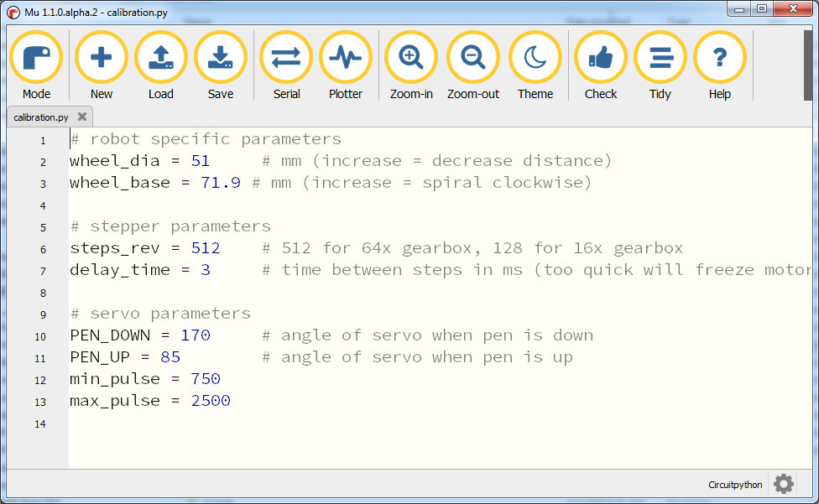Open settings via the gear icon
819x504 pixels.
pyautogui.click(x=784, y=484)
